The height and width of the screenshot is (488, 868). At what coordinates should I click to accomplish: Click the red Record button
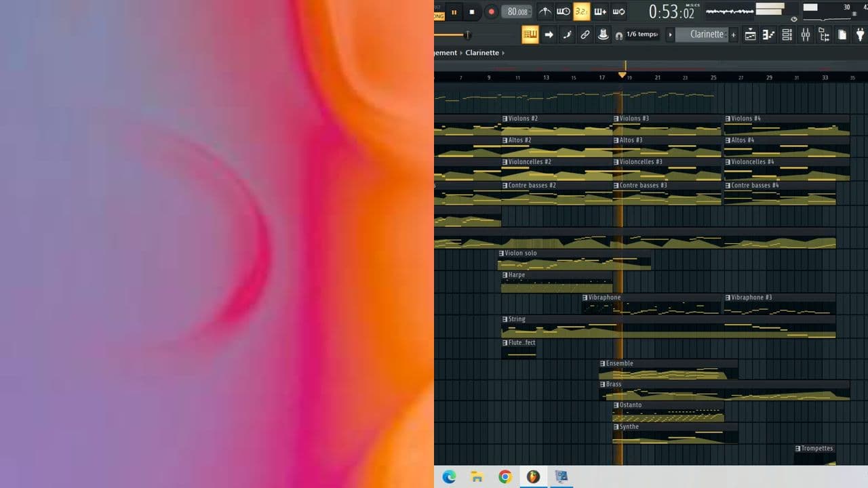(x=490, y=12)
